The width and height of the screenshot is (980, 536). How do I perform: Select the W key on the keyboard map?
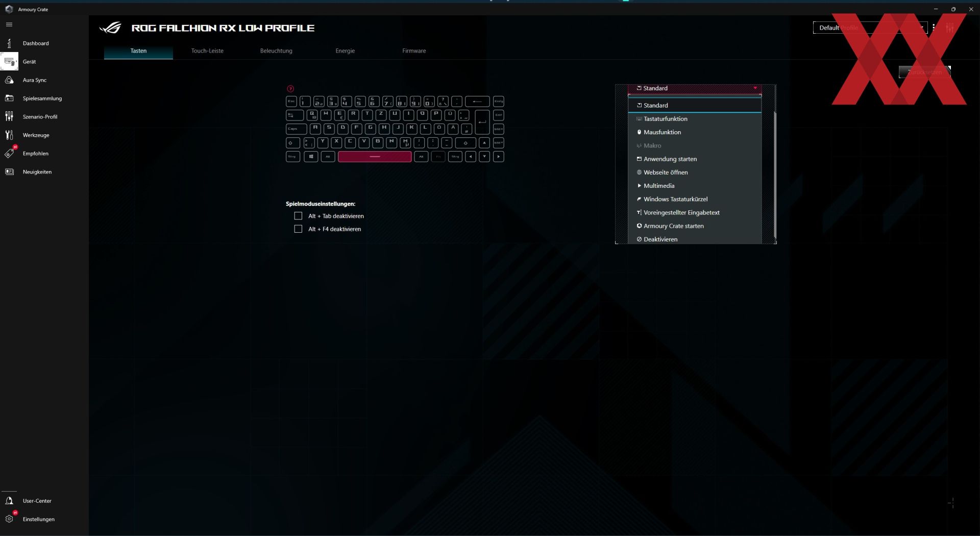coord(326,115)
